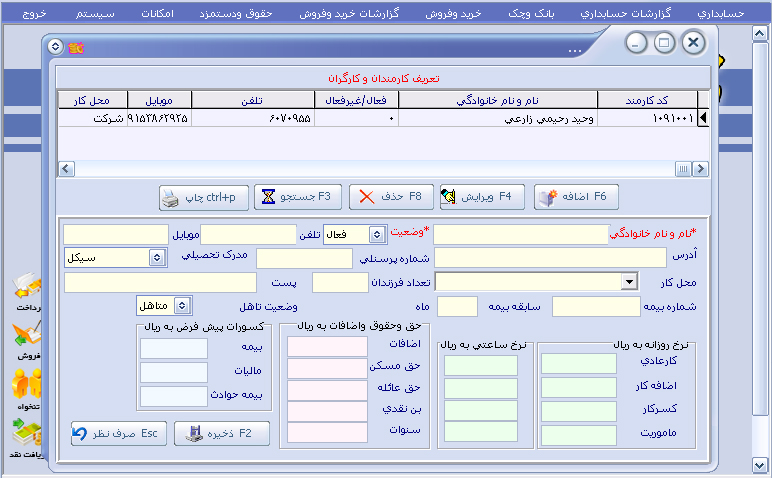
Task: Click the F6 اضافه (add) button
Action: [576, 197]
